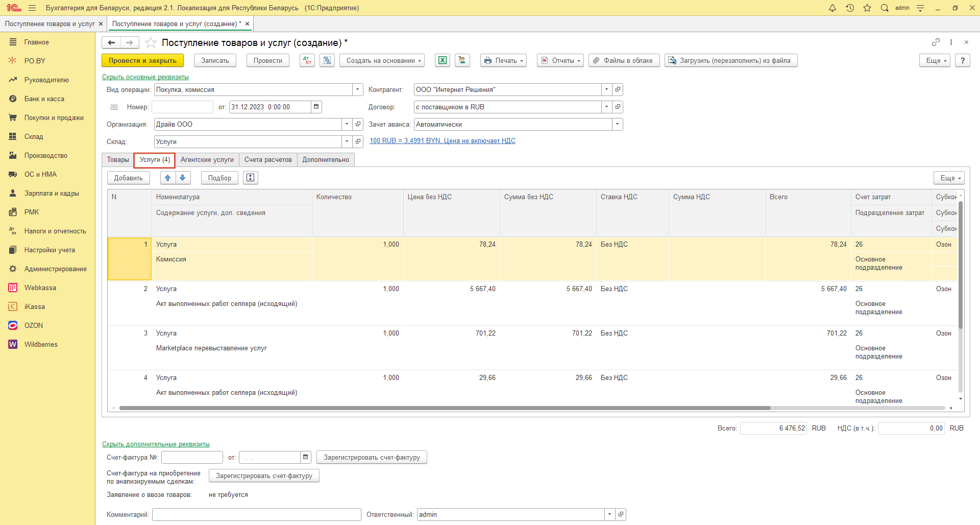Click Провести и закрыть button
The image size is (980, 525).
point(142,60)
